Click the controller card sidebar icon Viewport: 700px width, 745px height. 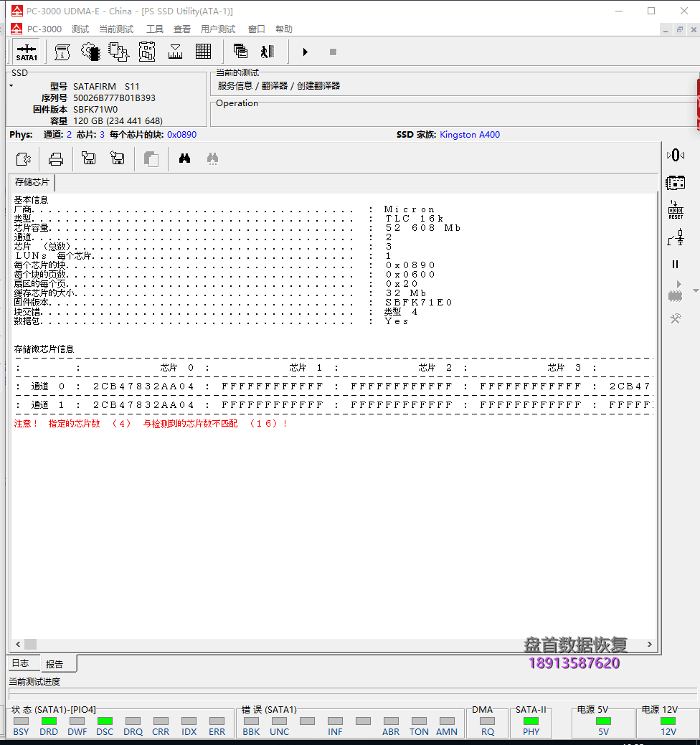(676, 182)
